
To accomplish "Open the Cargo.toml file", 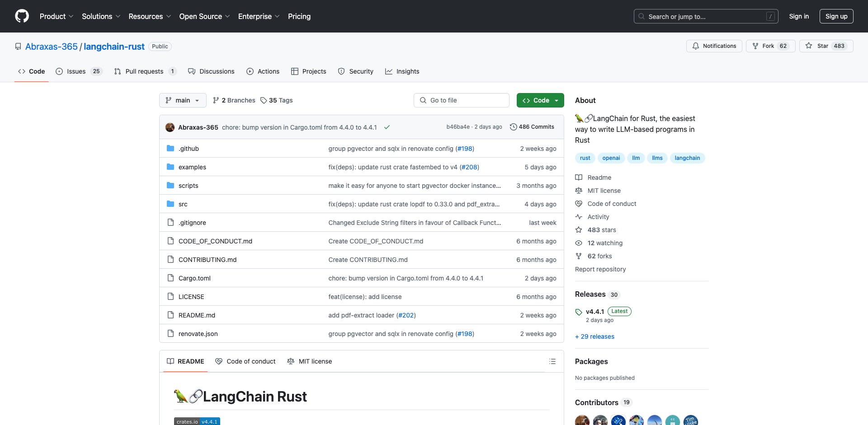I will [194, 278].
